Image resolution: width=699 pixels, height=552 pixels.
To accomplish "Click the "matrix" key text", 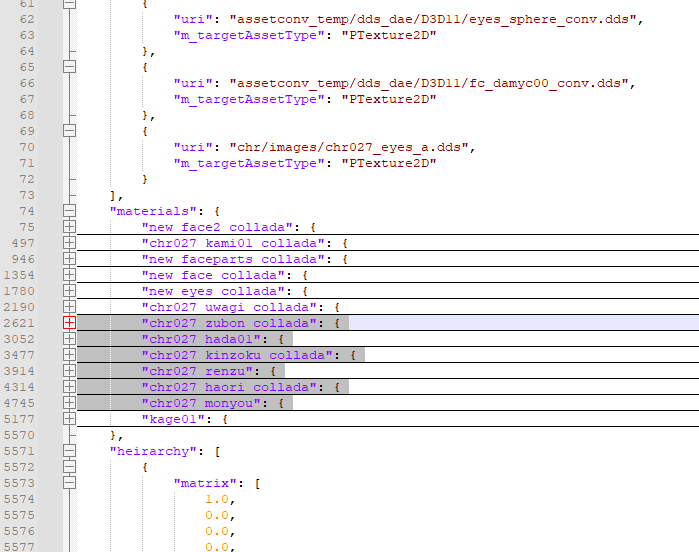I will pyautogui.click(x=205, y=483).
